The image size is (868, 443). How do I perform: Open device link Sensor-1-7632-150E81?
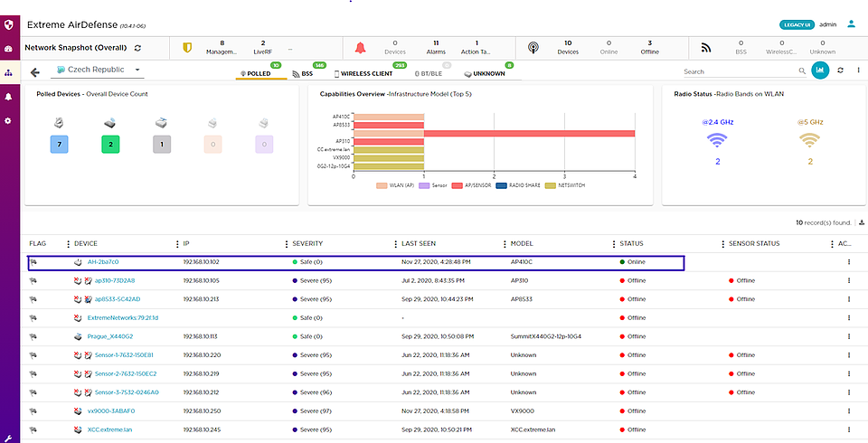[124, 355]
